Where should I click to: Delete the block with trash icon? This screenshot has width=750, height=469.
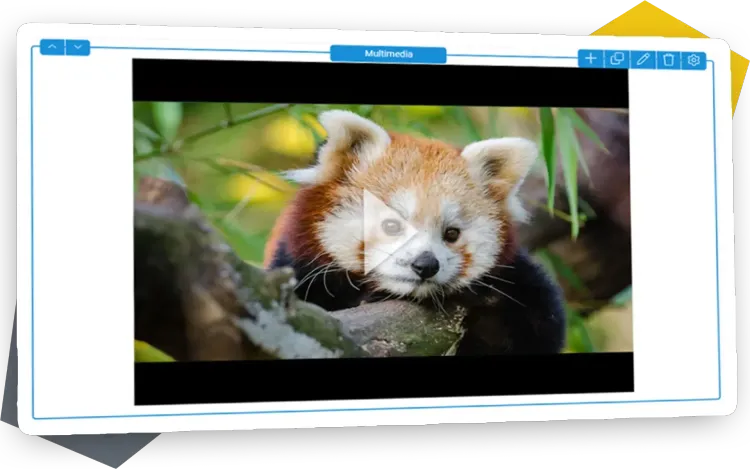tap(668, 60)
